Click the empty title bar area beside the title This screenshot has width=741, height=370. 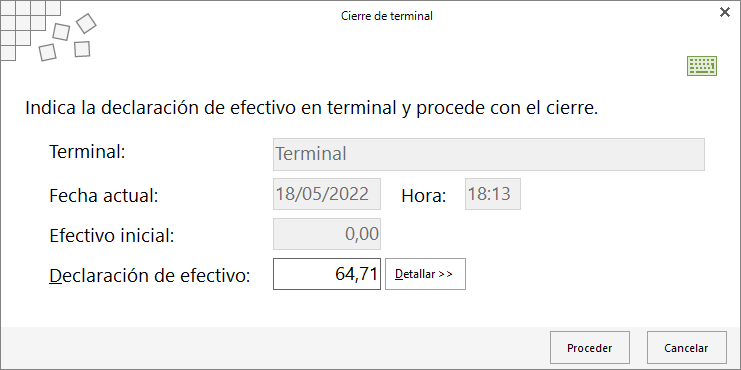pyautogui.click(x=567, y=16)
